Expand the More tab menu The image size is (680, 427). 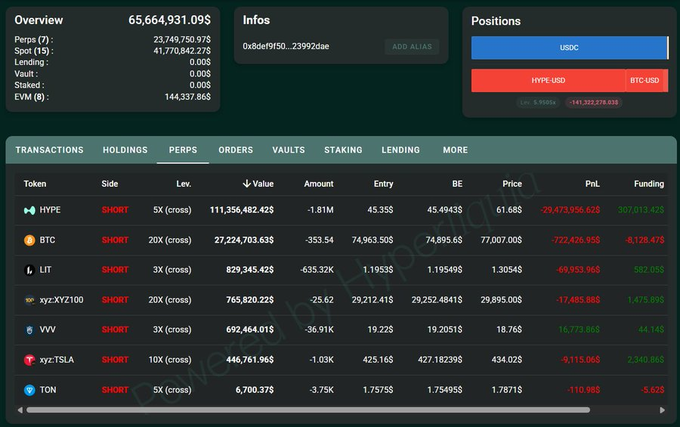point(455,150)
